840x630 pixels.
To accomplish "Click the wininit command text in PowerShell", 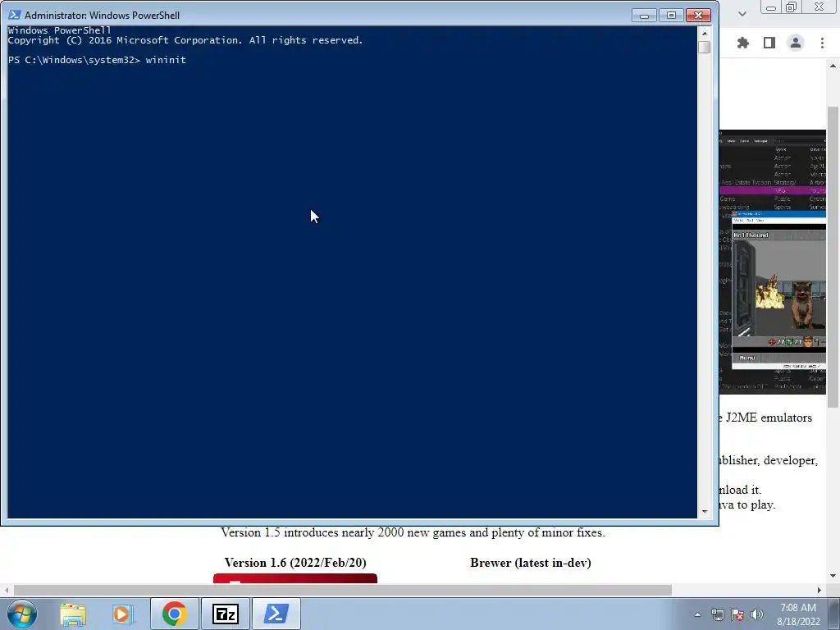I will tap(166, 60).
